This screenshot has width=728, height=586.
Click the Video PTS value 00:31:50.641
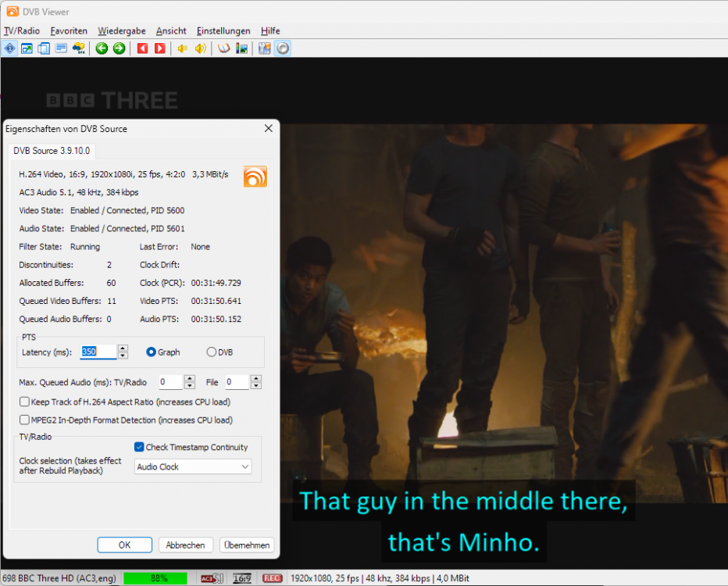[216, 301]
